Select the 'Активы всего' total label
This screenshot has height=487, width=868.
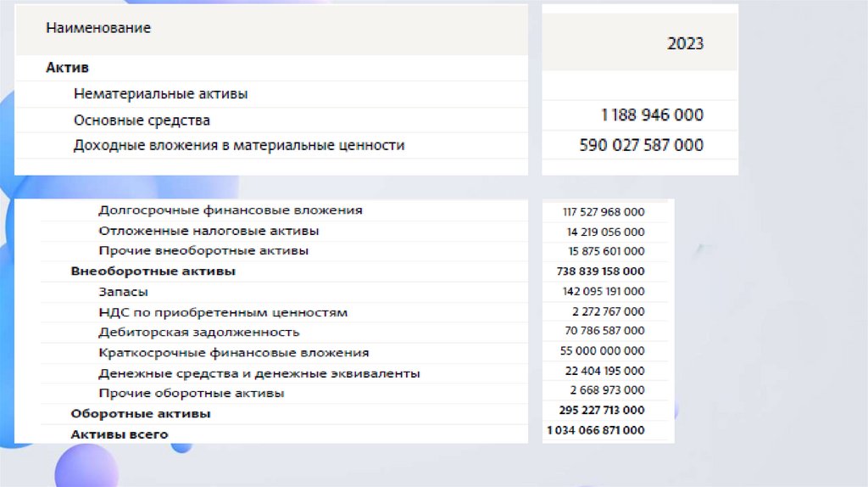[x=119, y=434]
